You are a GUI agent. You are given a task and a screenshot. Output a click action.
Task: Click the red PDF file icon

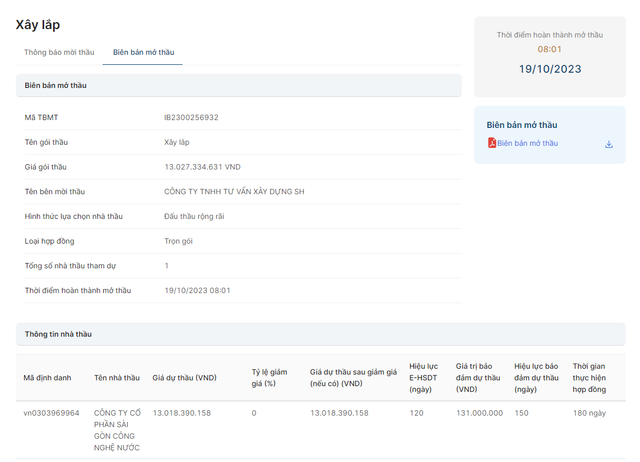491,143
